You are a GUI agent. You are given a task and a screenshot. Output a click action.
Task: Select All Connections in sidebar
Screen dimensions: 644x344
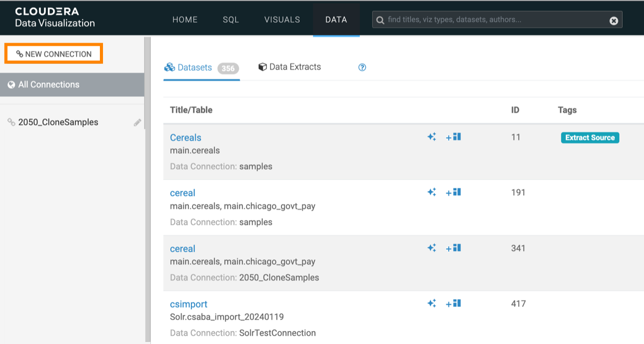pyautogui.click(x=48, y=85)
